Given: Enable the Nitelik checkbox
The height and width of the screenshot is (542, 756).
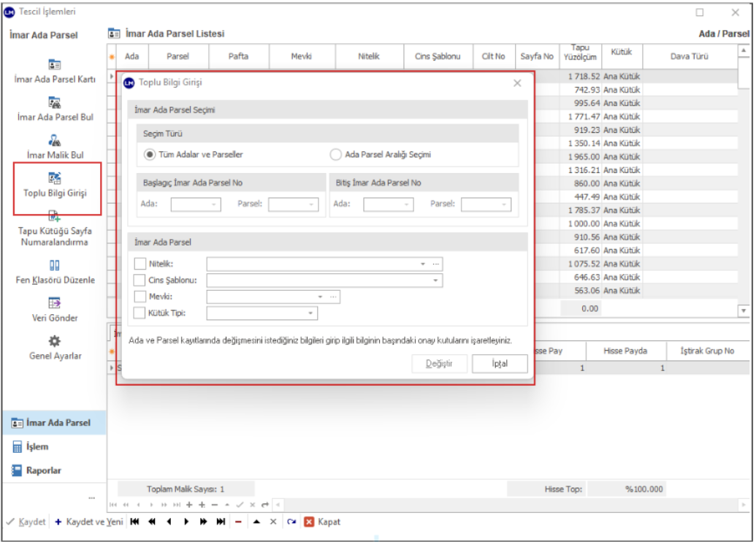Looking at the screenshot, I should (x=140, y=264).
